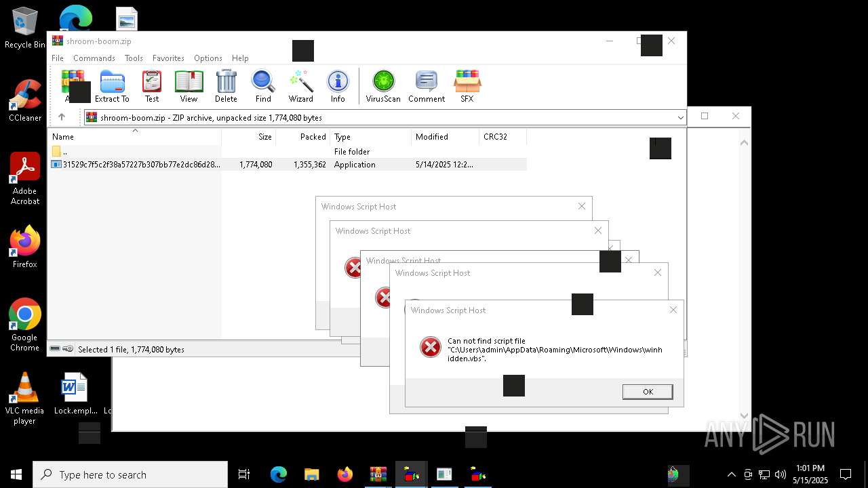The width and height of the screenshot is (868, 488).
Task: Open Firefox desktop shortcut
Action: (25, 247)
